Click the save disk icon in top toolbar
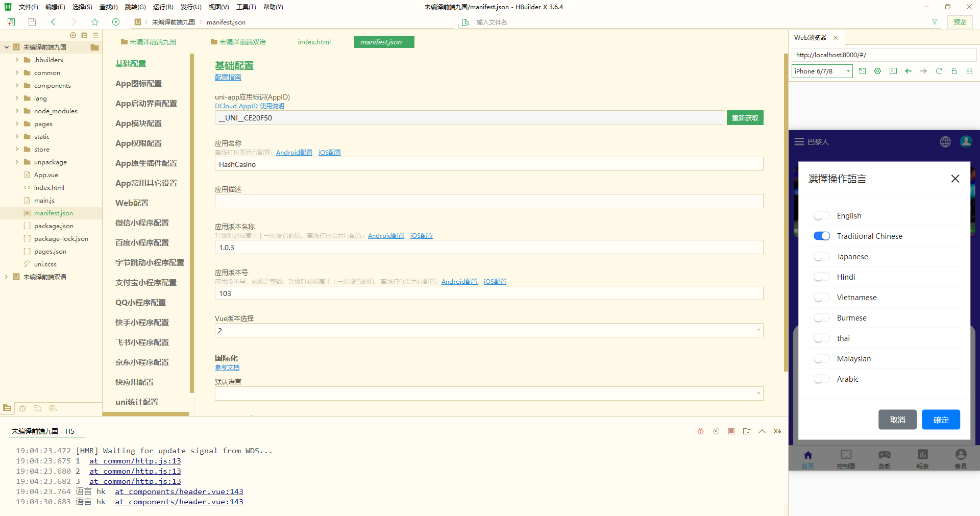 [x=32, y=22]
